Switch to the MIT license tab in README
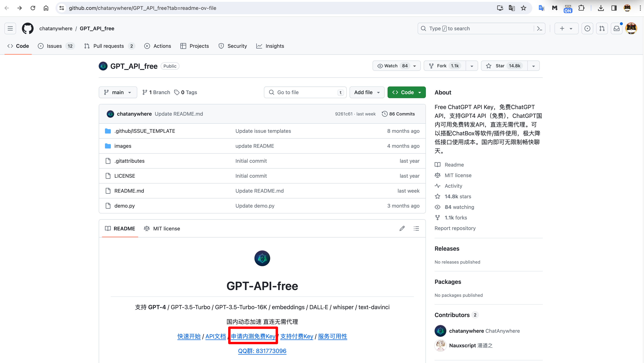The height and width of the screenshot is (363, 644). (162, 229)
